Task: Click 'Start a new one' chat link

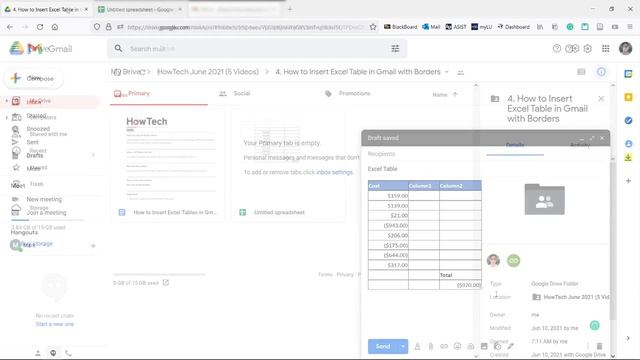Action: coord(55,324)
